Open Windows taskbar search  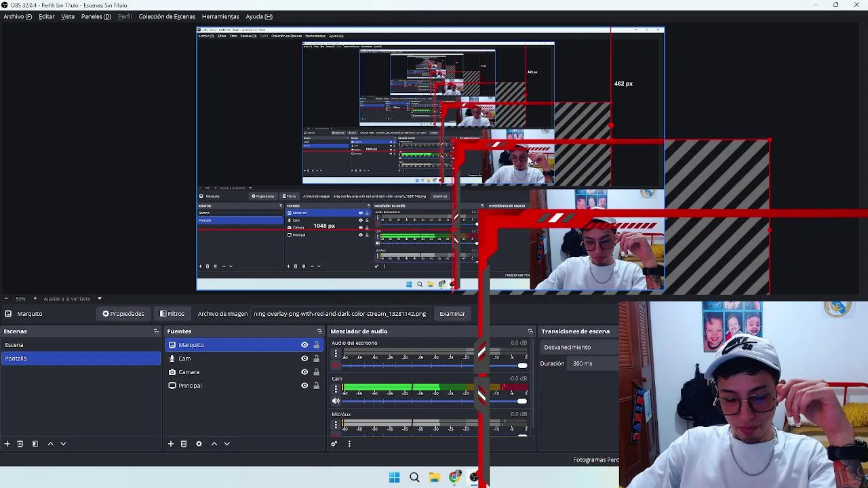point(414,477)
